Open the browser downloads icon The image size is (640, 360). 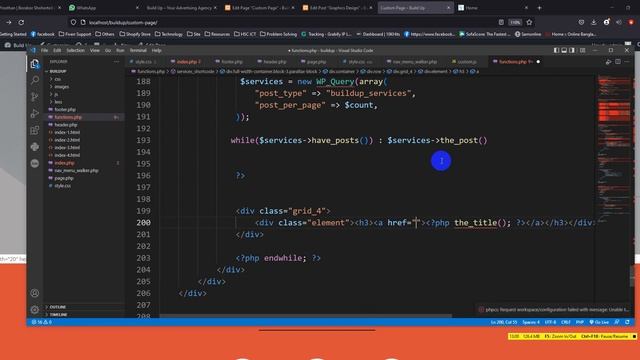(x=594, y=22)
